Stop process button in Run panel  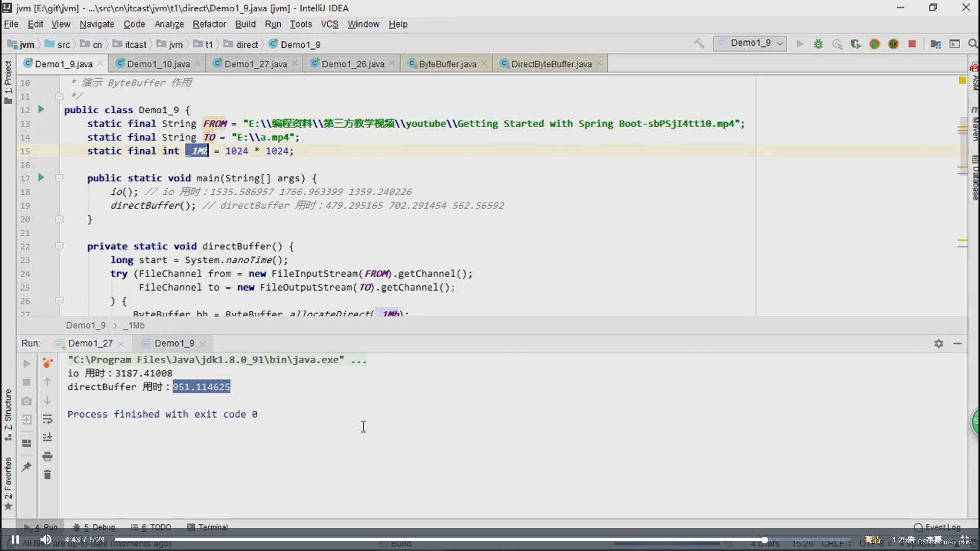[x=27, y=382]
